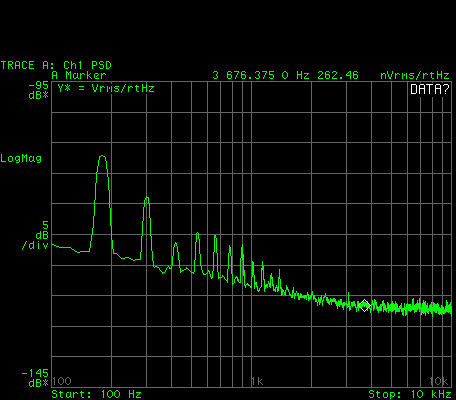Screen dimensions: 456x400
Task: Click marker frequency '3 676.375 0 Hz'
Action: [261, 75]
